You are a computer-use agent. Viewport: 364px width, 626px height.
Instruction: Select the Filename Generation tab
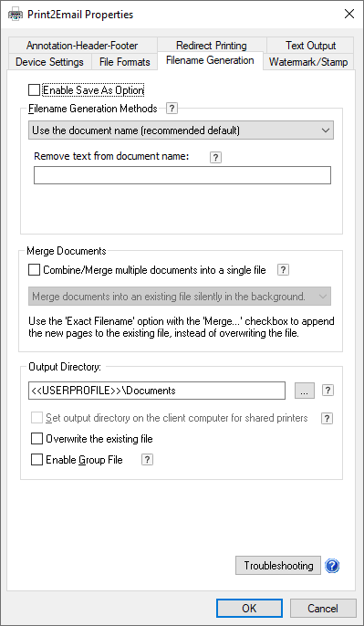pos(210,60)
